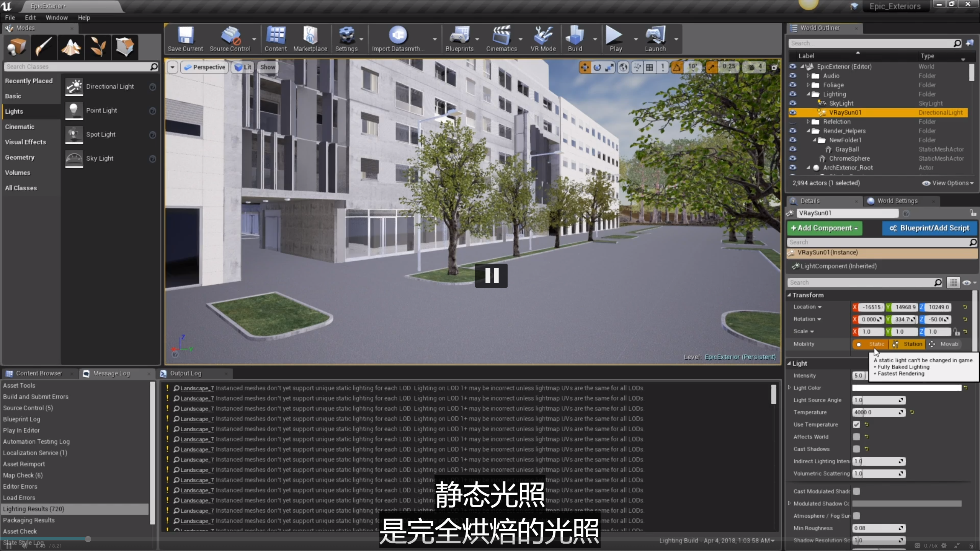Set mobility to Movable

[944, 344]
